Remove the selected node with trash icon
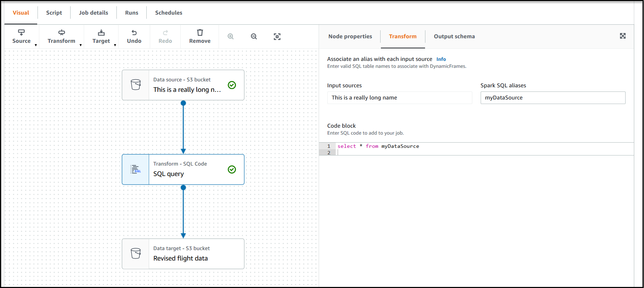The width and height of the screenshot is (644, 288). [200, 37]
